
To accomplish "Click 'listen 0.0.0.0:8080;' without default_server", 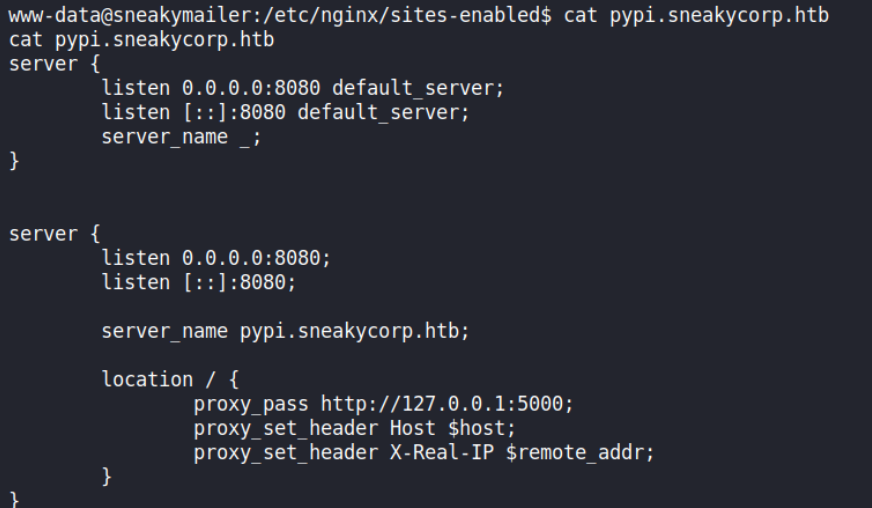I will [216, 258].
